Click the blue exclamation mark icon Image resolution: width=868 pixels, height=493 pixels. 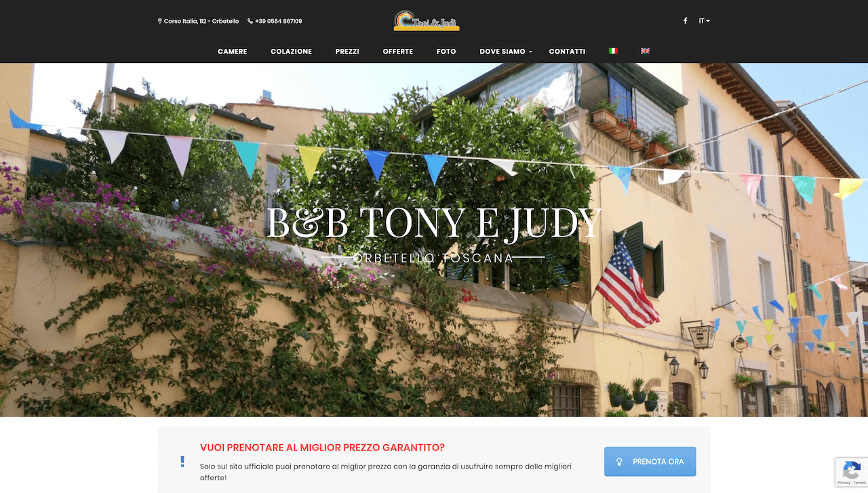coord(182,461)
